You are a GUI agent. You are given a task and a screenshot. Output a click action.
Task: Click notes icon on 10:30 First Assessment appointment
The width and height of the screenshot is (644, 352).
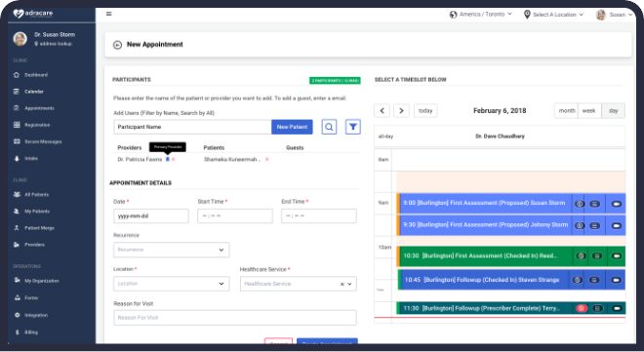click(597, 255)
